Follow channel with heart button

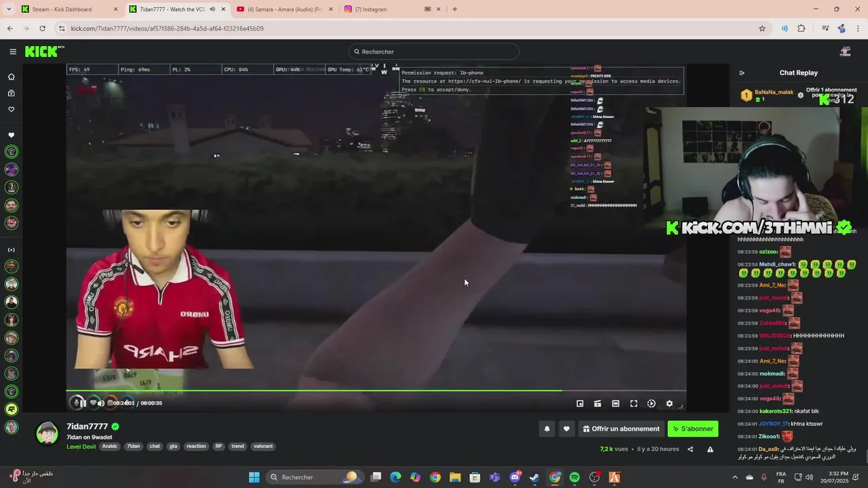(566, 428)
